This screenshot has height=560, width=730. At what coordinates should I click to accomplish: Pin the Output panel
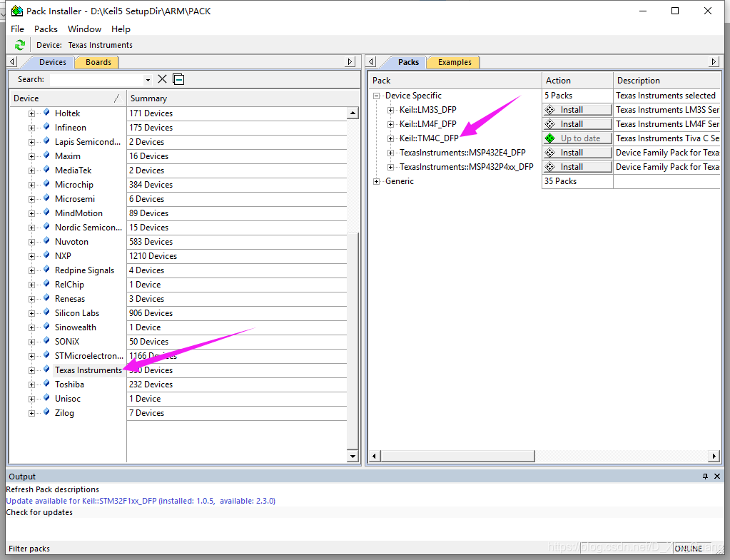705,477
